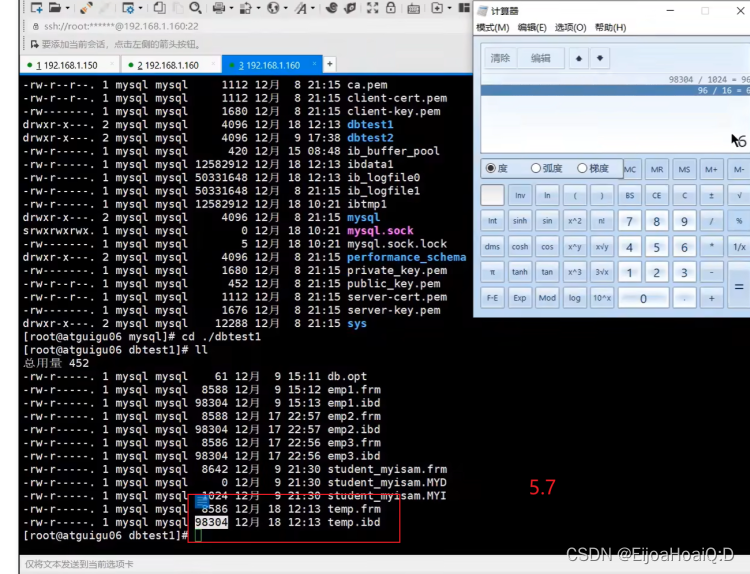The image size is (750, 574).
Task: Click the new tab plus-page icon
Action: (x=437, y=8)
